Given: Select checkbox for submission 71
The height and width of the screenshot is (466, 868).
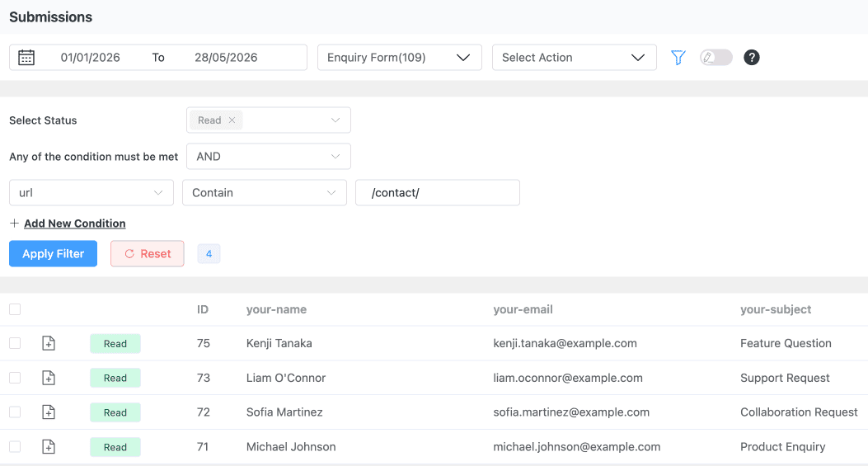Looking at the screenshot, I should tap(15, 446).
